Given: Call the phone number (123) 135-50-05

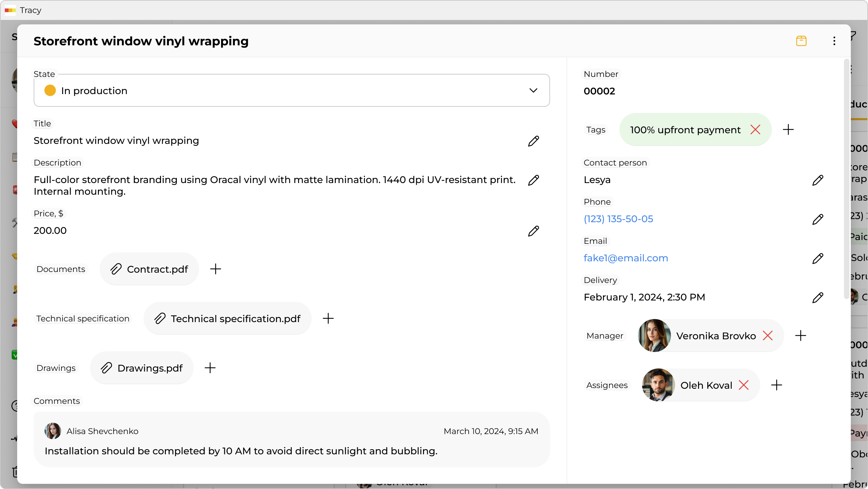Looking at the screenshot, I should click(618, 219).
